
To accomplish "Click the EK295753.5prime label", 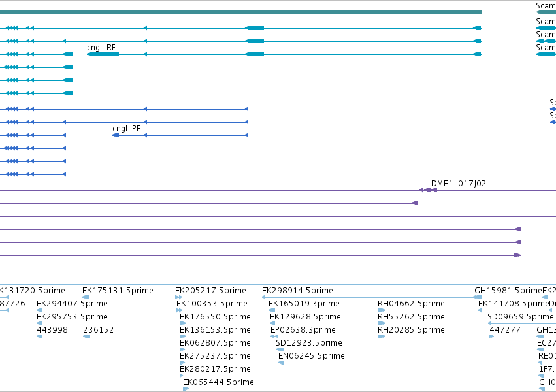I will pyautogui.click(x=72, y=317).
